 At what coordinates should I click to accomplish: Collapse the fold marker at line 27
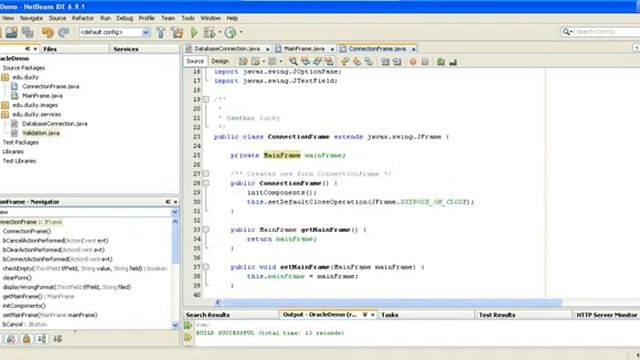point(206,174)
